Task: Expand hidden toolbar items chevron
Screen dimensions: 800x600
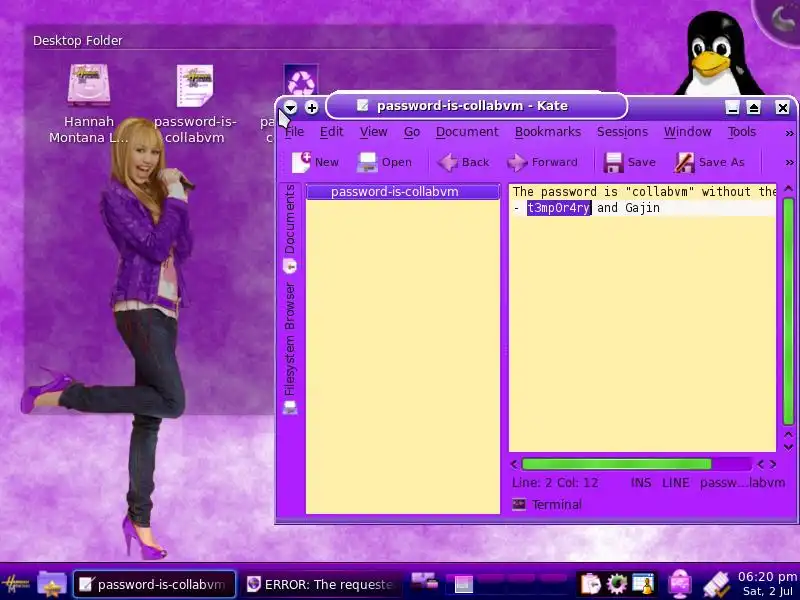Action: tap(789, 163)
